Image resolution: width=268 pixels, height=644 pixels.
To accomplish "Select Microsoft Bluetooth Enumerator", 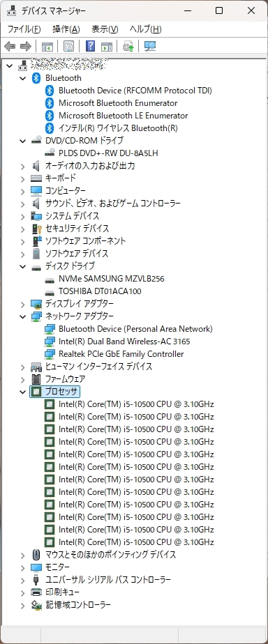I will (x=118, y=103).
